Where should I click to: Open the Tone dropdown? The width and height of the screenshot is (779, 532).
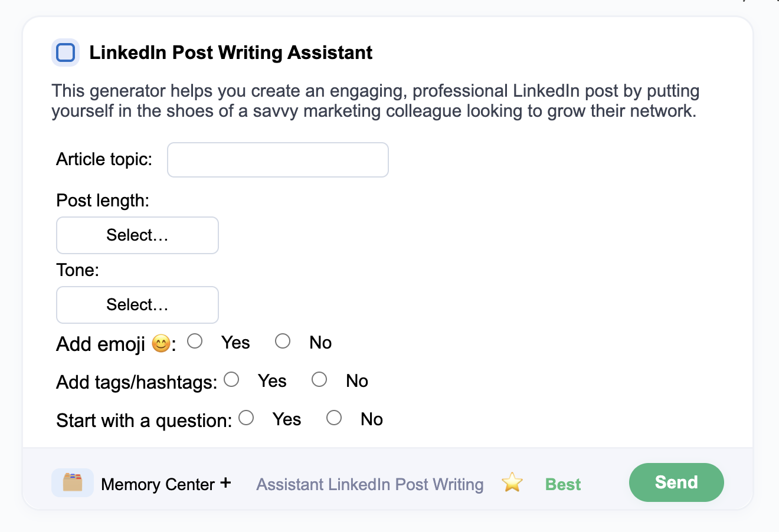(138, 305)
